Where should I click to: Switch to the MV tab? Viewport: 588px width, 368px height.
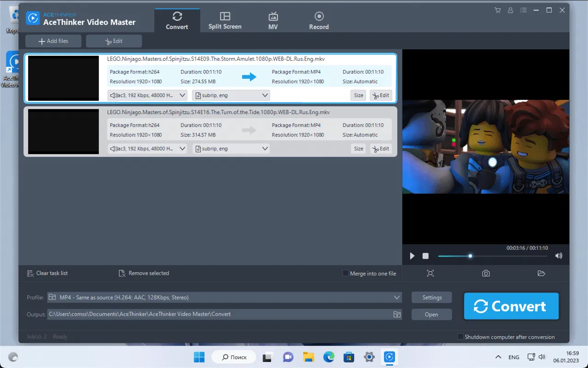click(x=273, y=21)
